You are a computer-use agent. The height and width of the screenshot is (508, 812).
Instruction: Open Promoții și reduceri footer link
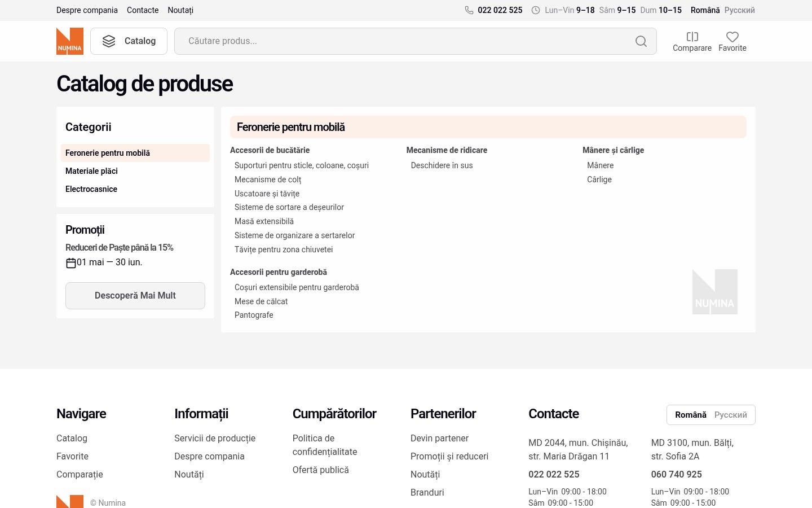(x=449, y=456)
